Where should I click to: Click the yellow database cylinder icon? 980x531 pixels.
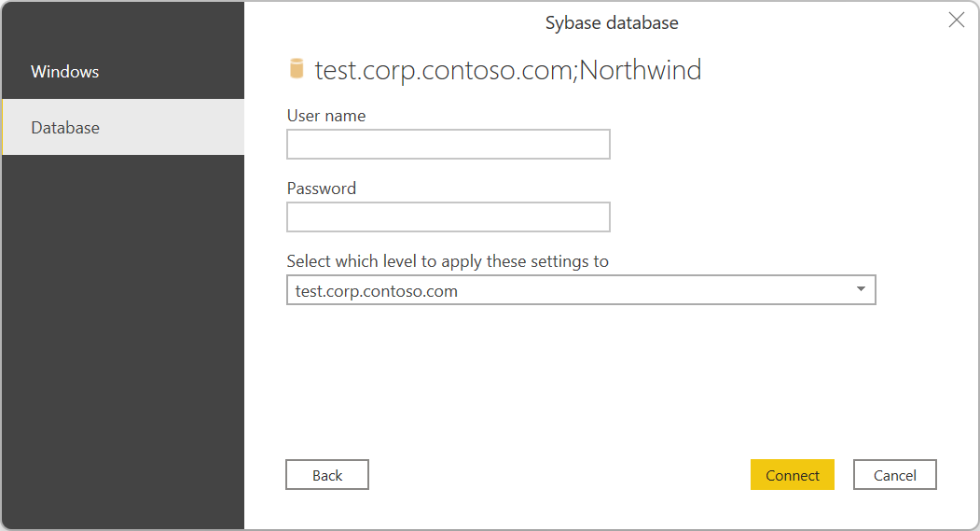297,69
